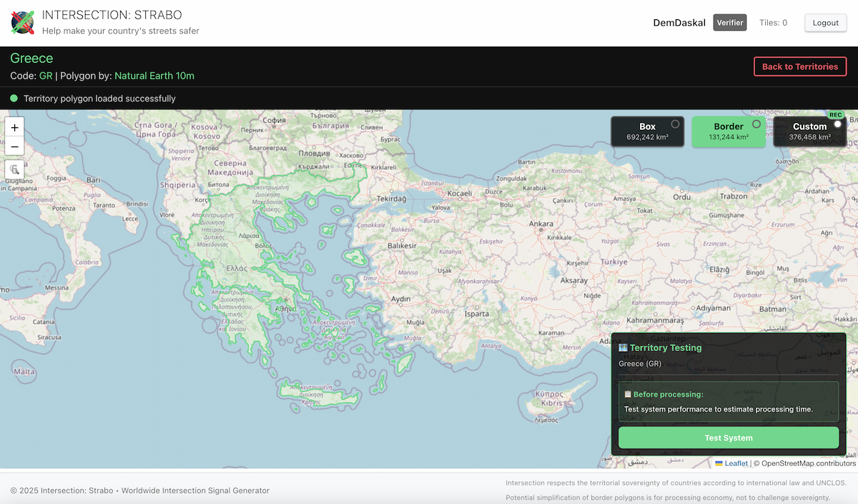Screen dimensions: 858x504
Task: Click the OpenStreetMap contributors link
Action: coord(807,463)
